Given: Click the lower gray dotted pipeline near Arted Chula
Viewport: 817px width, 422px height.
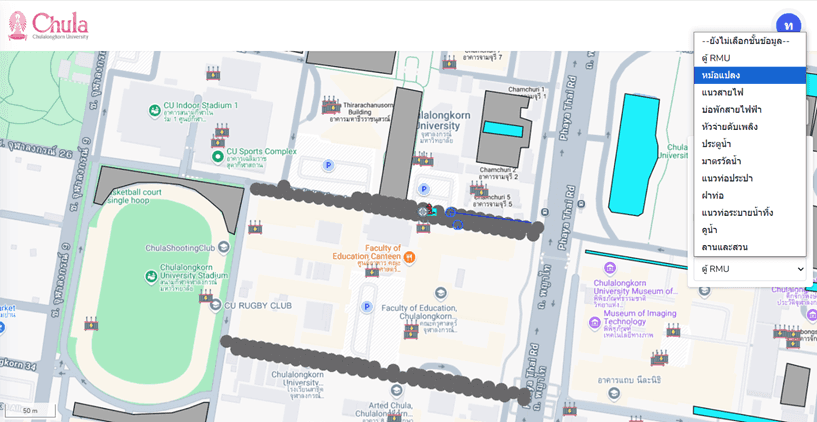Looking at the screenshot, I should tap(375, 368).
